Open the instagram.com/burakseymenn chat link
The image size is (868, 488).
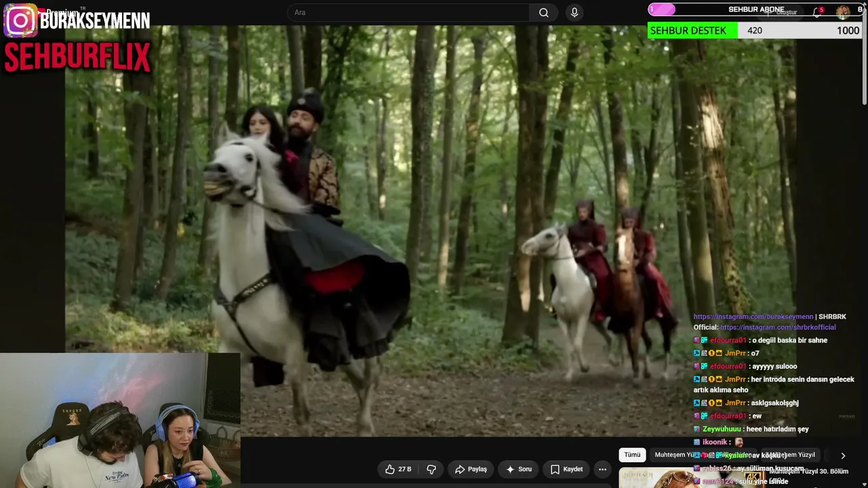(753, 317)
